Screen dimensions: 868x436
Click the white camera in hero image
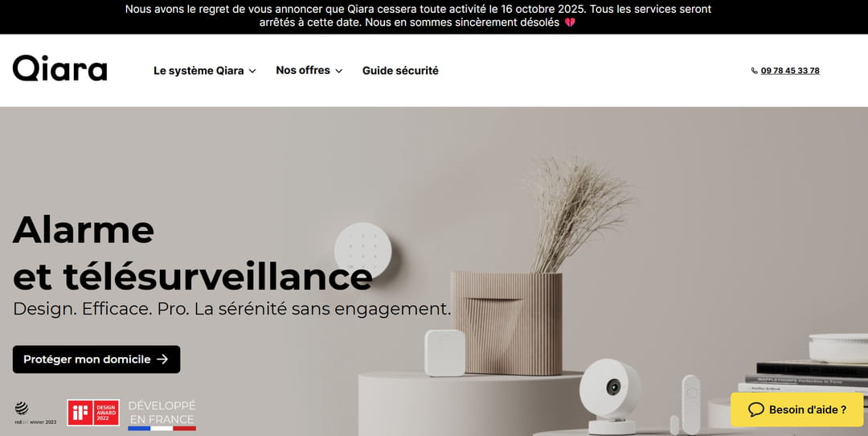pos(611,396)
